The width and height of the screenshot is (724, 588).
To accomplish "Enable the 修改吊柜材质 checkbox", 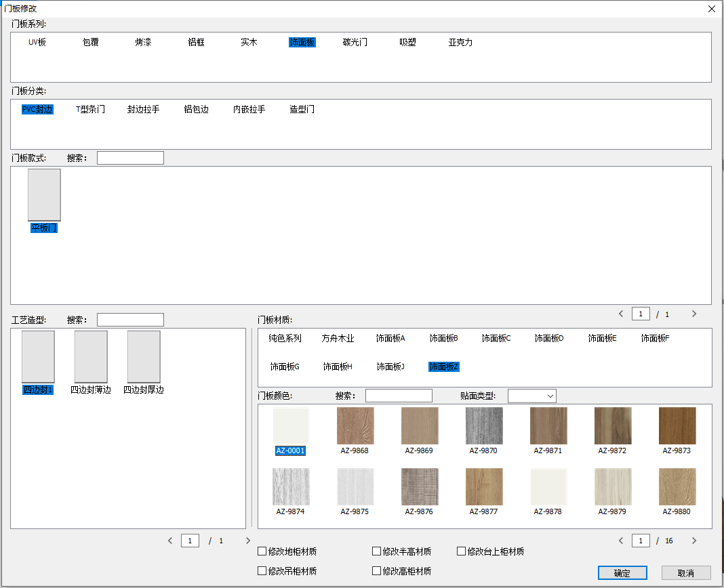I will coord(262,571).
